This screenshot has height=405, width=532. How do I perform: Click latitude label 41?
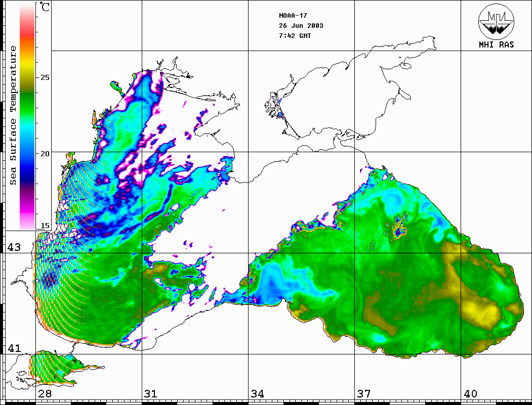pos(14,348)
